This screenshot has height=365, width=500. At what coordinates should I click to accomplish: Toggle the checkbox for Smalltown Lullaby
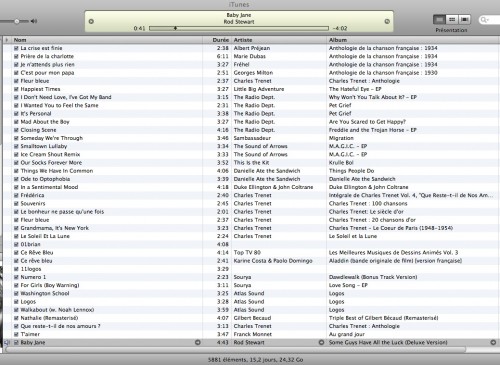16,146
